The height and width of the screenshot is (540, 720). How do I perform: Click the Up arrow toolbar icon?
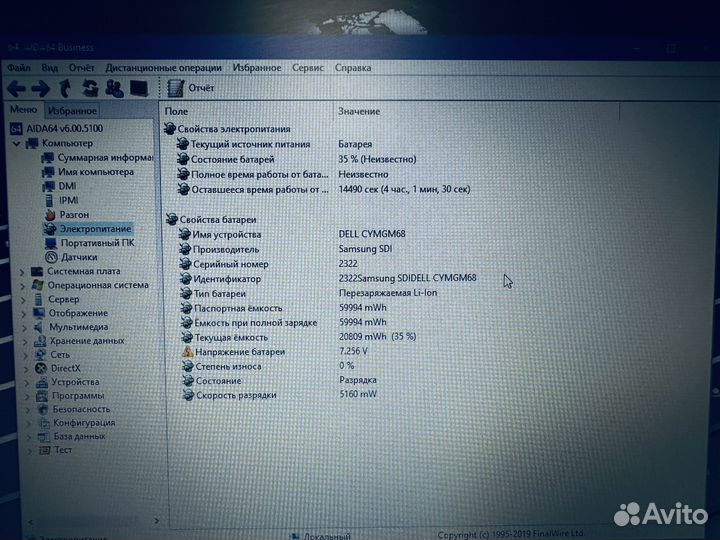(x=65, y=88)
